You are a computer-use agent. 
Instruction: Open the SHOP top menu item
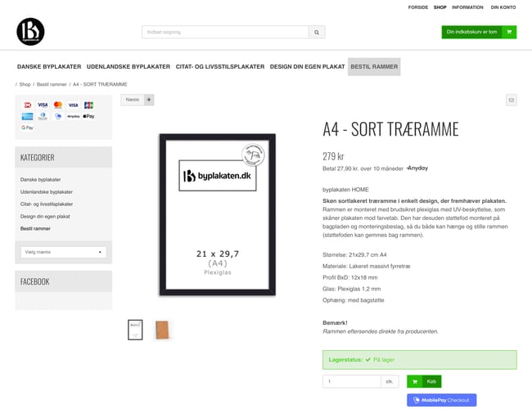pos(440,7)
